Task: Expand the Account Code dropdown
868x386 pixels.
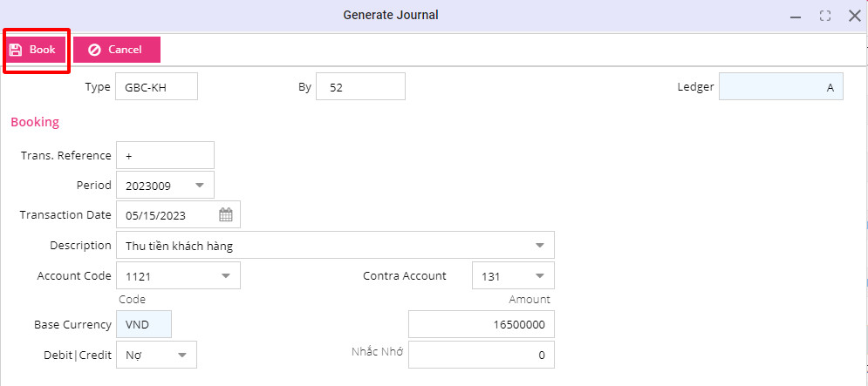Action: [x=225, y=275]
